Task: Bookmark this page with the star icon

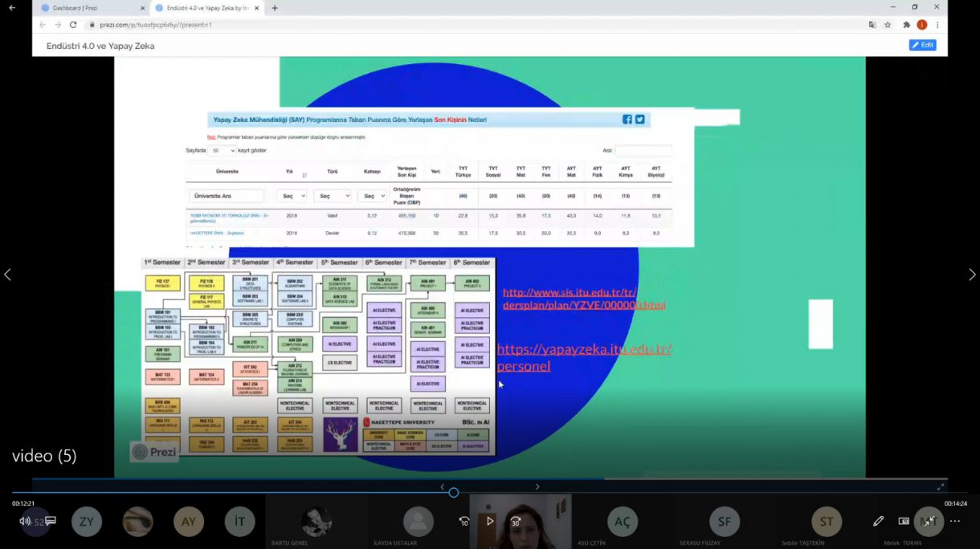Action: coord(888,25)
